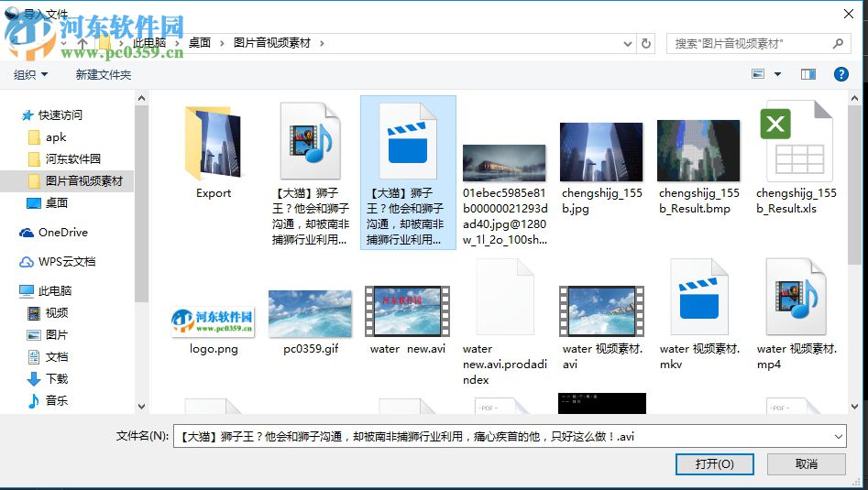Open OneDrive in the sidebar
868x490 pixels.
[x=62, y=233]
